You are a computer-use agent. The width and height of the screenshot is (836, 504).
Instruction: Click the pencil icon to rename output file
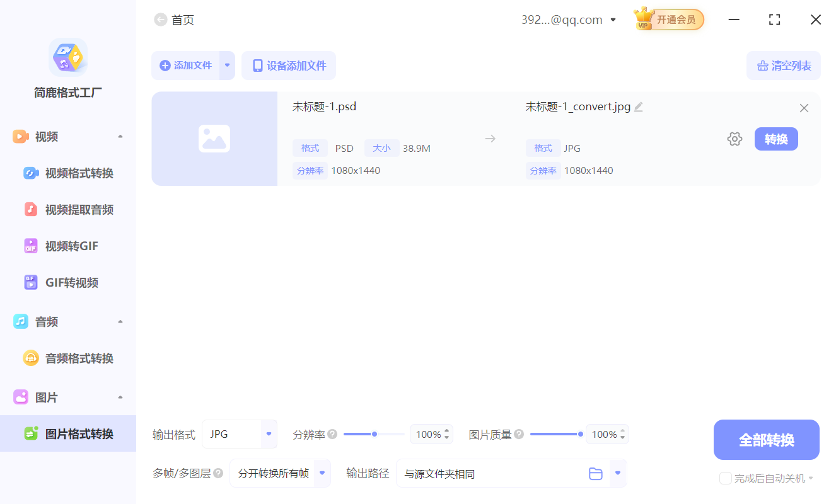(x=639, y=106)
